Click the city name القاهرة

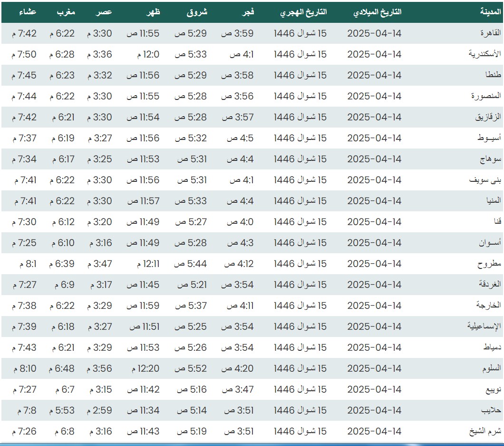tap(490, 33)
